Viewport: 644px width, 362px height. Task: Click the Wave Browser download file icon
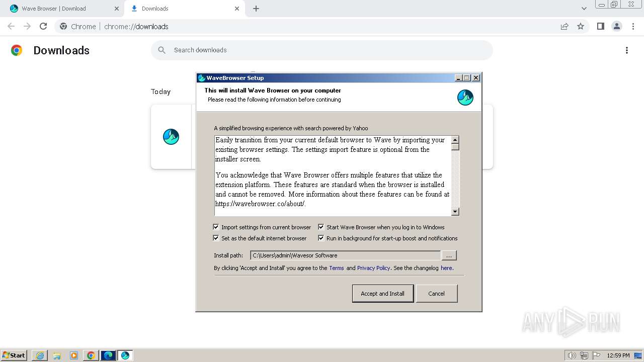[171, 137]
